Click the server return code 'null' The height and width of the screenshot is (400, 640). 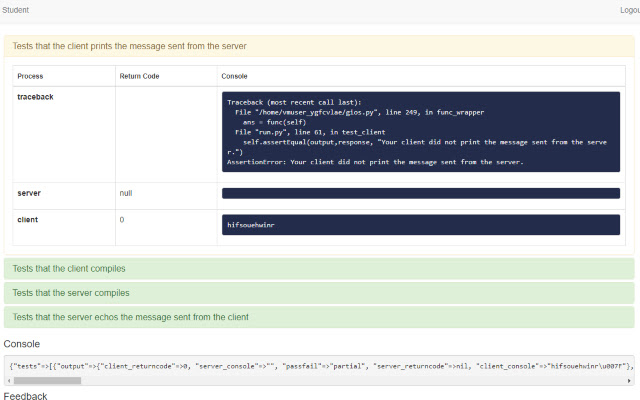coord(126,192)
